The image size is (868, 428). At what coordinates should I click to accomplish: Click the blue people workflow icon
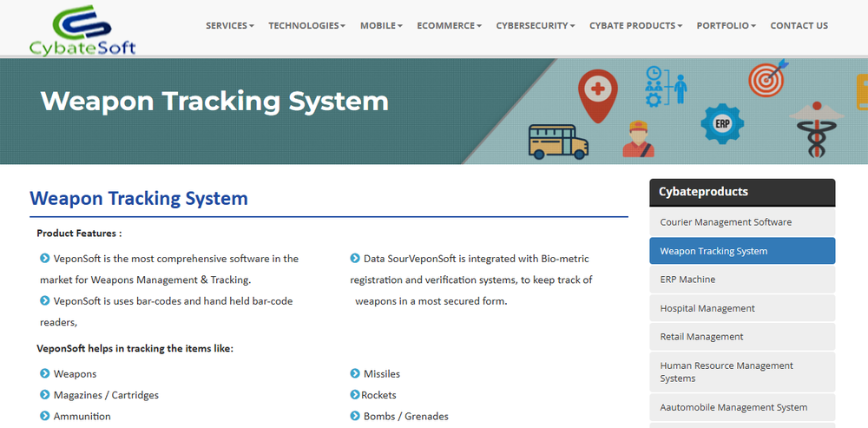tap(667, 86)
